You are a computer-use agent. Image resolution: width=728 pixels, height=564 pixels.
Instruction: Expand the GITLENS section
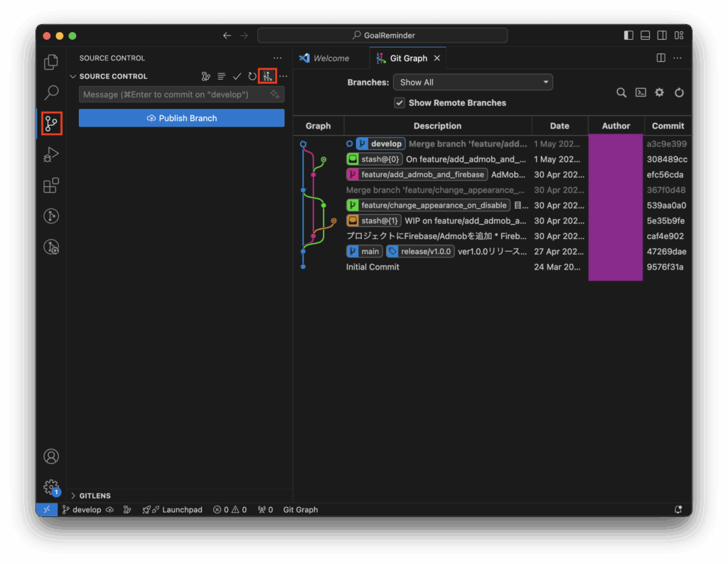click(73, 496)
